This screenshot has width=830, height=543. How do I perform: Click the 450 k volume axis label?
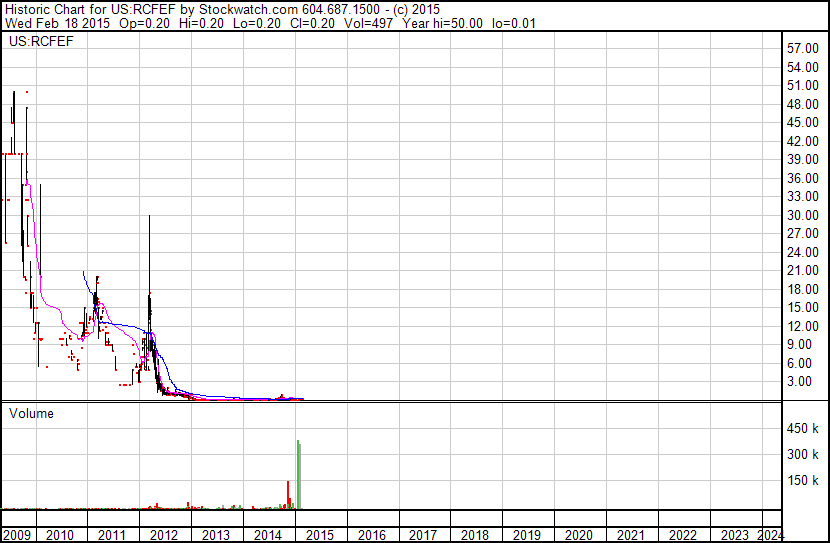pyautogui.click(x=803, y=429)
